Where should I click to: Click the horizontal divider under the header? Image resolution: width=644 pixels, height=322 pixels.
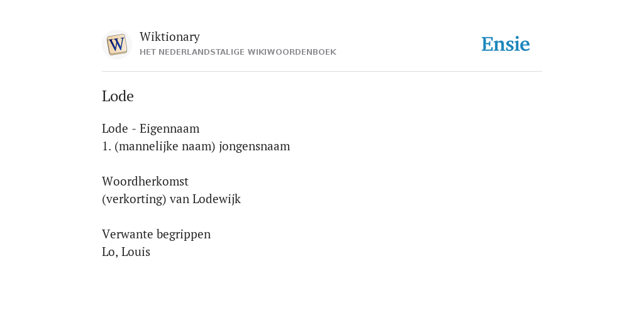[x=322, y=72]
